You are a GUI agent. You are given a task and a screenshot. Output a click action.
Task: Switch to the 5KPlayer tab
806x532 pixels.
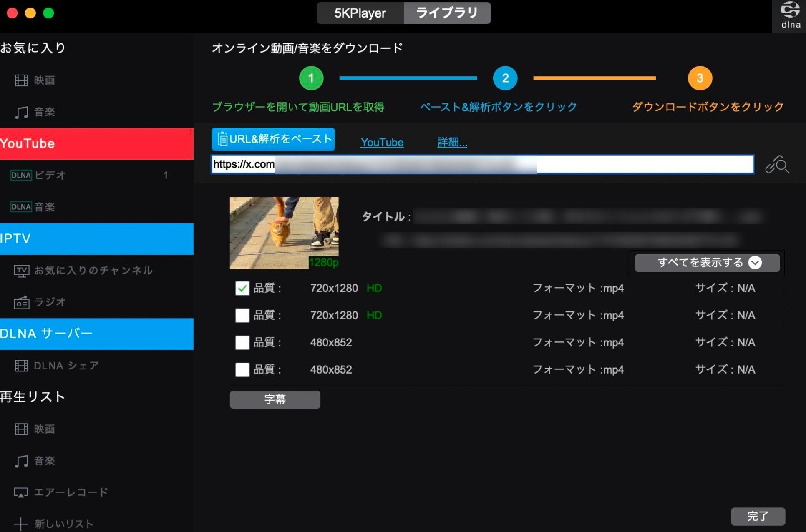tap(360, 13)
